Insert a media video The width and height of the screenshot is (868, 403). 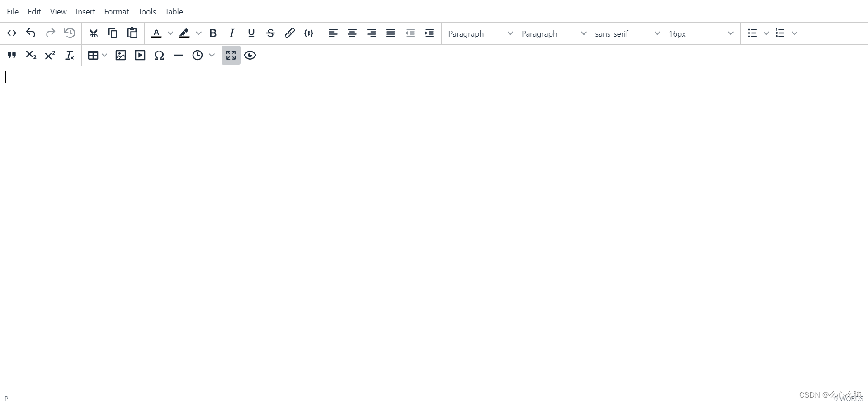pyautogui.click(x=140, y=55)
